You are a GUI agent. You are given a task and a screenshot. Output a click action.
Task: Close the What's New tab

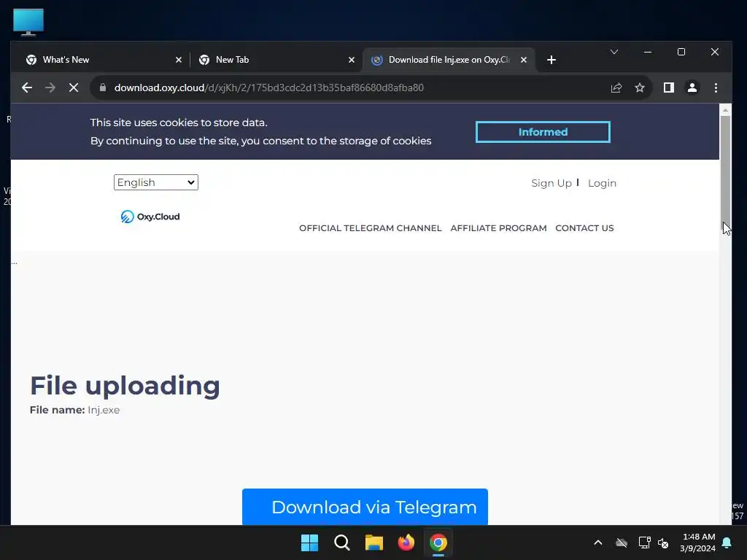tap(179, 60)
